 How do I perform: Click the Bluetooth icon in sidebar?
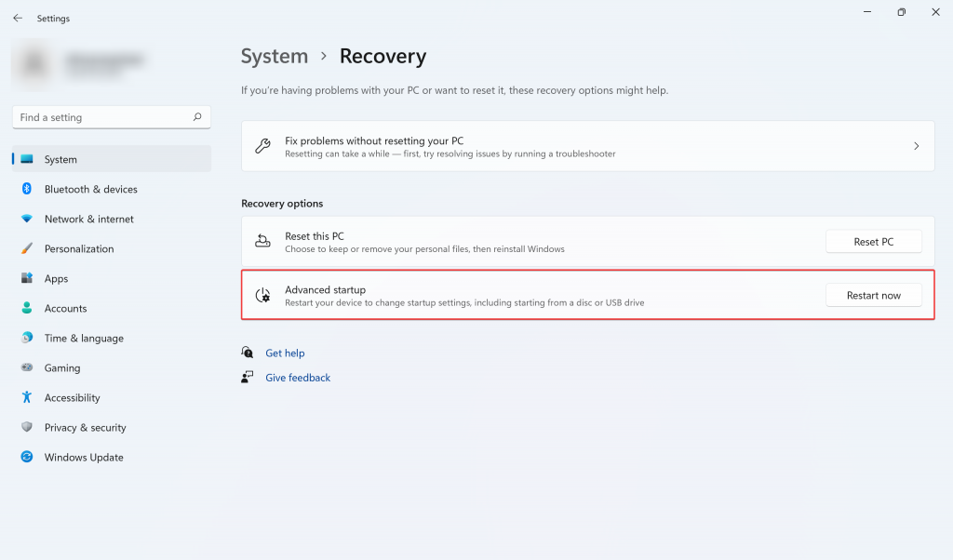click(27, 189)
